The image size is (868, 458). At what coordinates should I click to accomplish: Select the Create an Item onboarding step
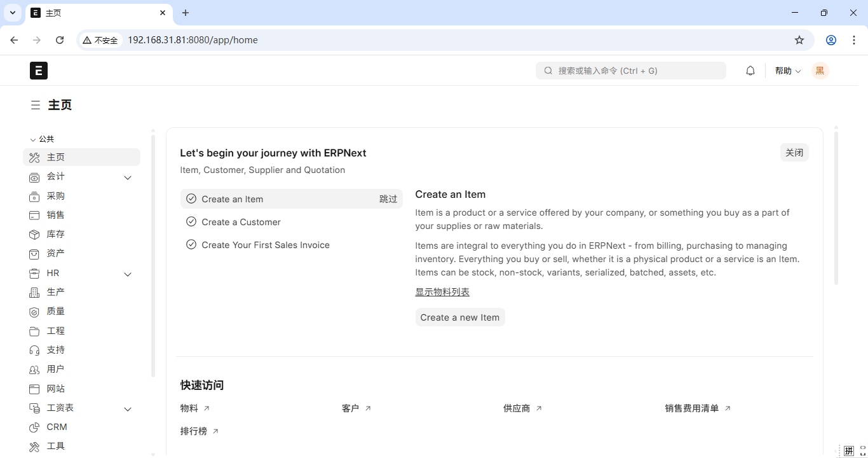click(x=292, y=199)
